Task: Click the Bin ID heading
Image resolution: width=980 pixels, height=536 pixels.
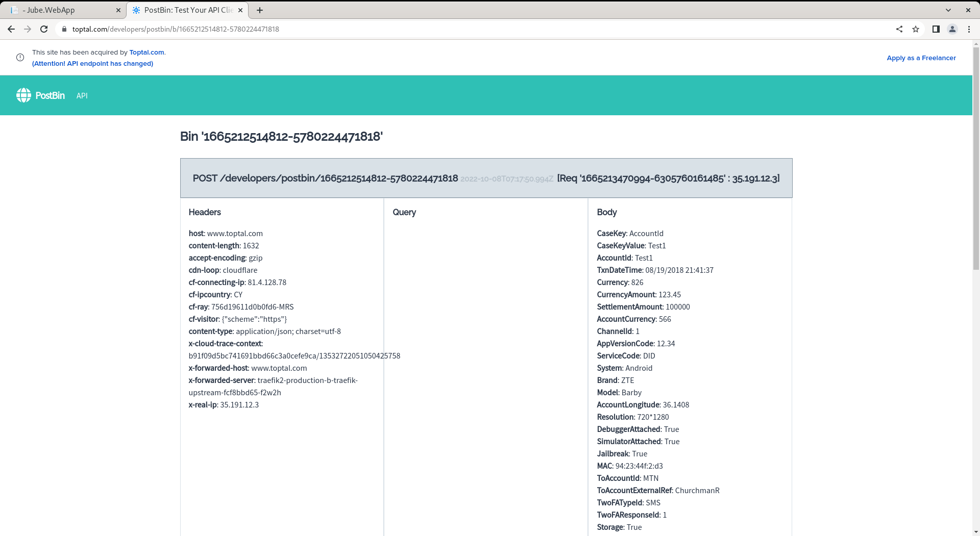Action: [281, 137]
